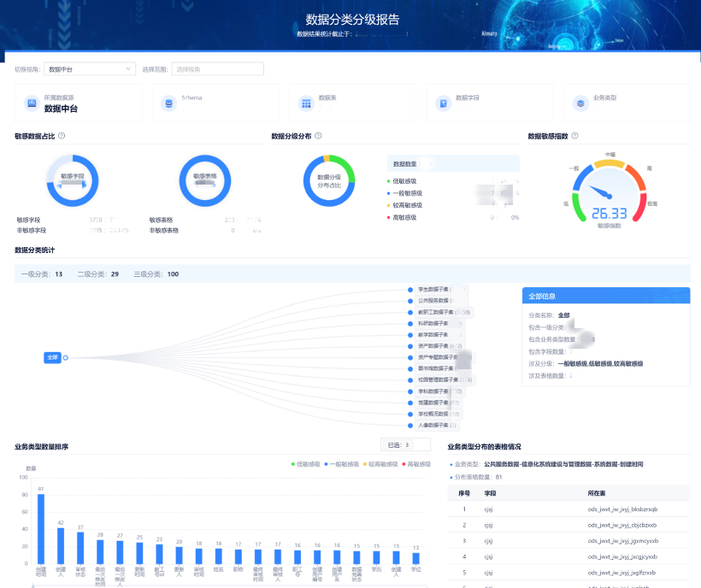Image resolution: width=701 pixels, height=588 pixels.
Task: Open help tooltip beside 数据分级分布
Action: point(318,136)
